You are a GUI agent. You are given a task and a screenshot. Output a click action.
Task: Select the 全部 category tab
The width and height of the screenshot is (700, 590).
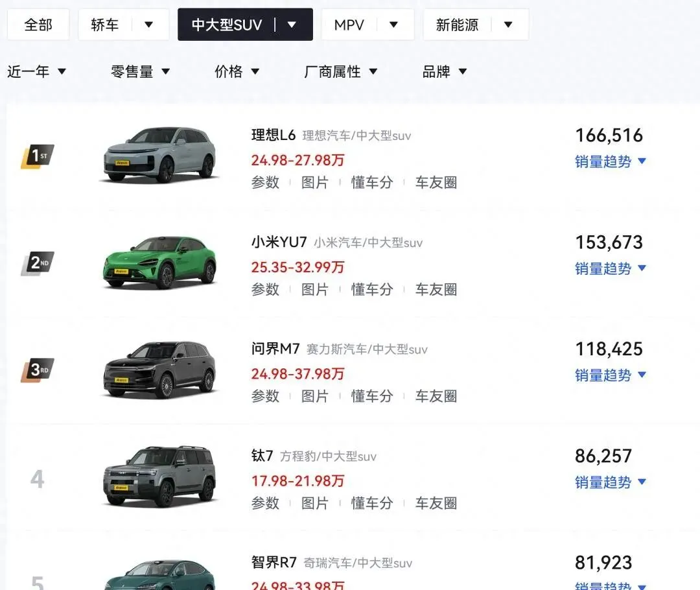pos(38,25)
